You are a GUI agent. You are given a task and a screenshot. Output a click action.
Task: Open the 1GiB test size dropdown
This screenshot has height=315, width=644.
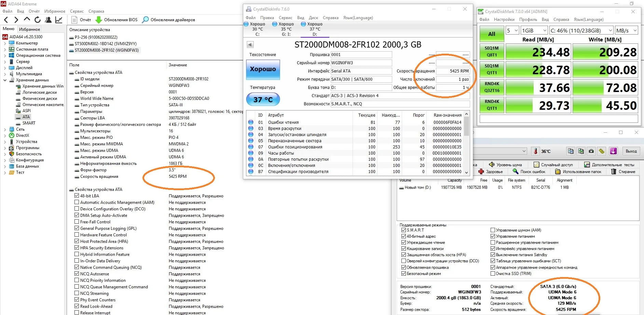pos(534,30)
